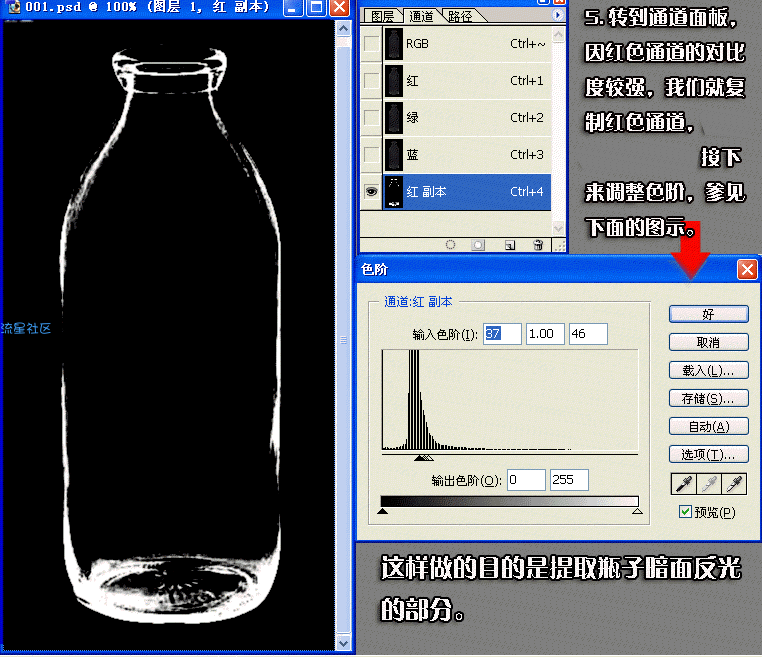Viewport: 762px width, 657px height.
Task: Switch to the 路径 tab
Action: click(460, 16)
